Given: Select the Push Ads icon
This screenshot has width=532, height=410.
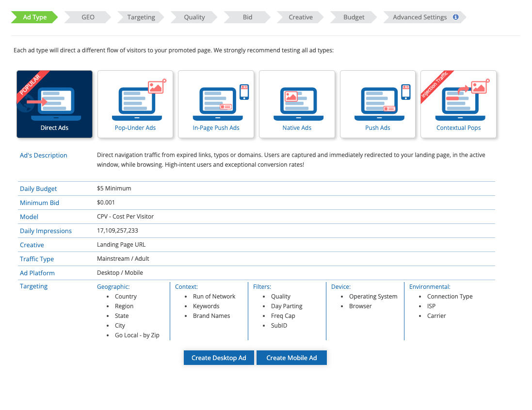Looking at the screenshot, I should (378, 103).
